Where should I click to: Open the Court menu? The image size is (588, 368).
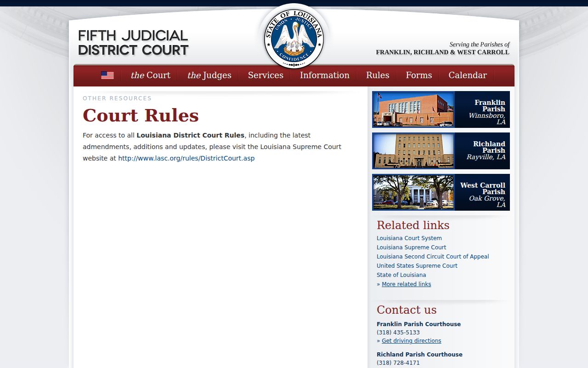[x=150, y=75]
